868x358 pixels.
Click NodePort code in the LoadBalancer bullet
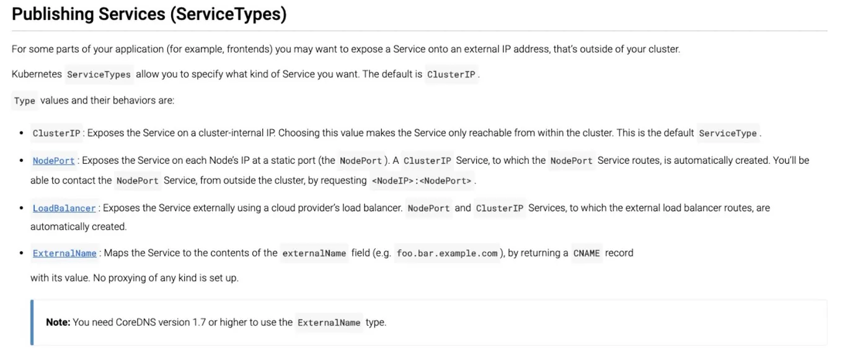click(428, 208)
